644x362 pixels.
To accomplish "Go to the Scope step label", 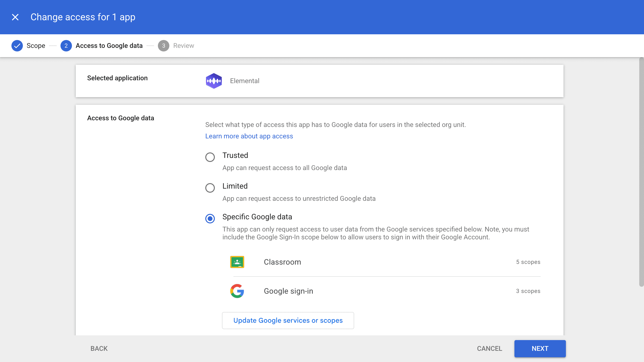I will [36, 46].
